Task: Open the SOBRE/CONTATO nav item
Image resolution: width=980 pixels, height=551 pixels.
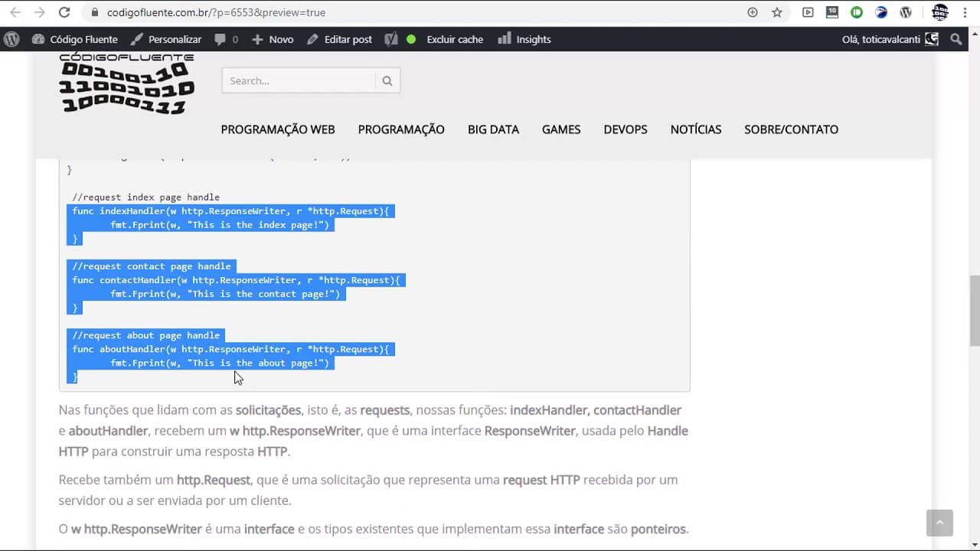Action: (791, 129)
